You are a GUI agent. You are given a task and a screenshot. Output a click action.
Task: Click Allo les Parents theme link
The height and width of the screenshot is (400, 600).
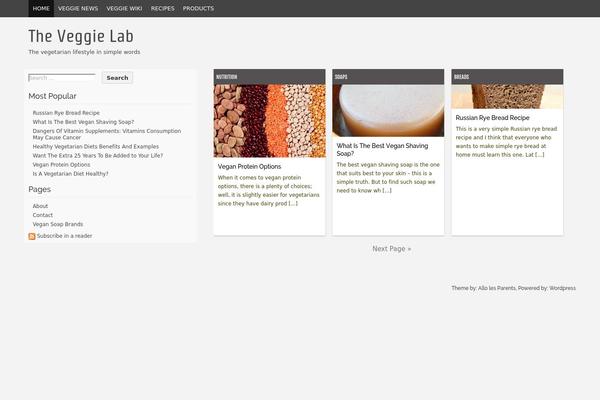pos(497,288)
